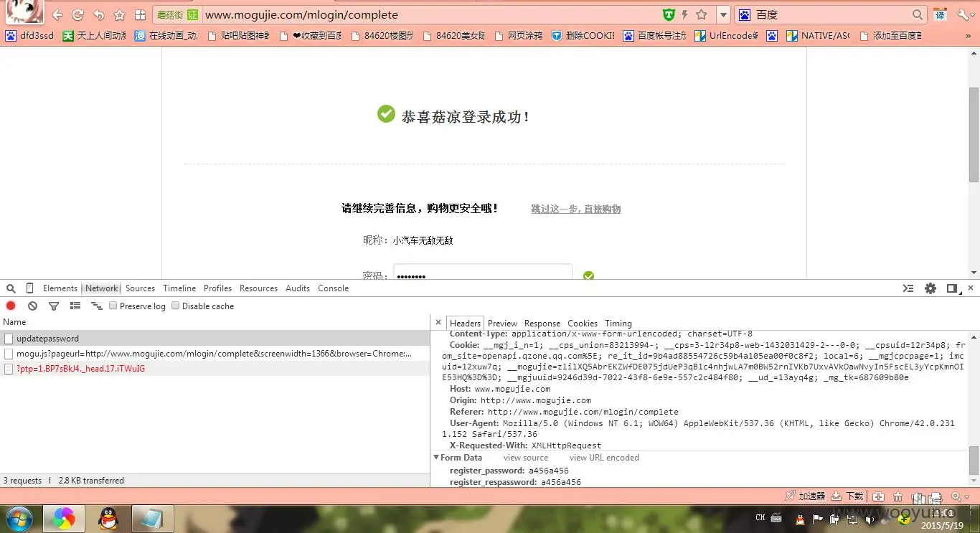
Task: Open the wrench tools menu
Action: pyautogui.click(x=962, y=14)
